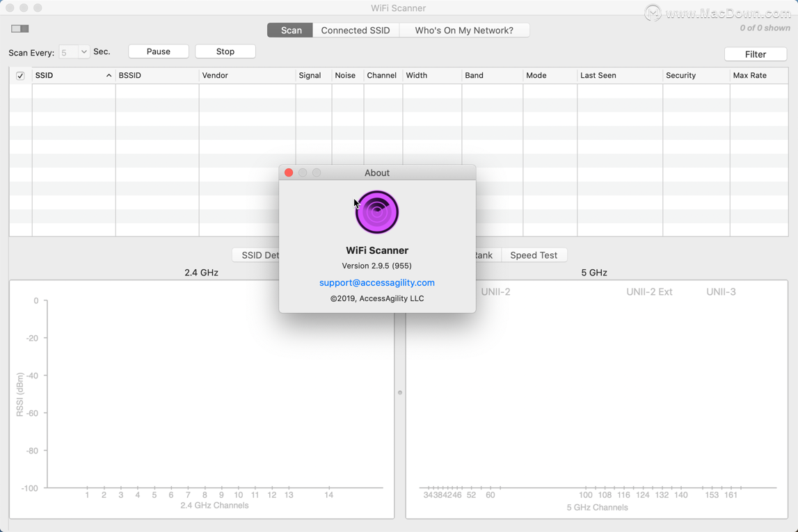Click the WiFi Scanner app icon in About
Image resolution: width=798 pixels, height=532 pixels.
[x=376, y=212]
